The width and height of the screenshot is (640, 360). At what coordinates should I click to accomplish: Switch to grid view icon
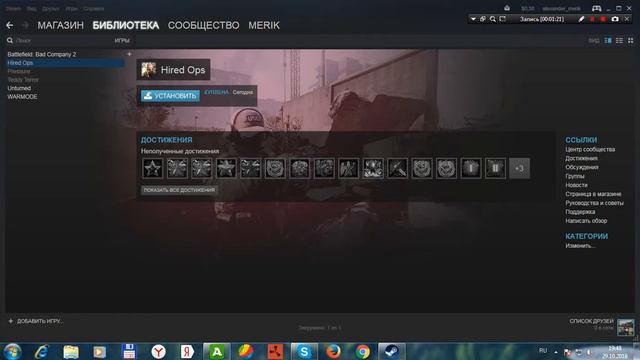click(x=631, y=40)
